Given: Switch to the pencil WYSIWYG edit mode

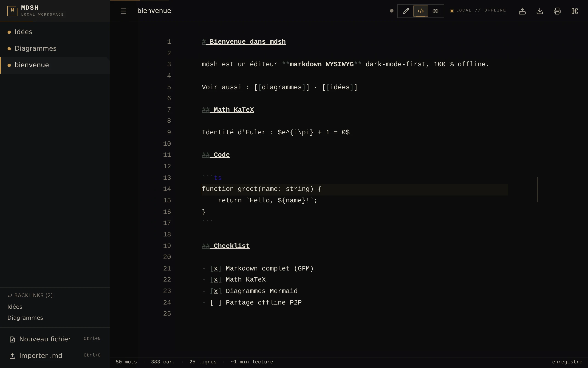Looking at the screenshot, I should (x=406, y=11).
